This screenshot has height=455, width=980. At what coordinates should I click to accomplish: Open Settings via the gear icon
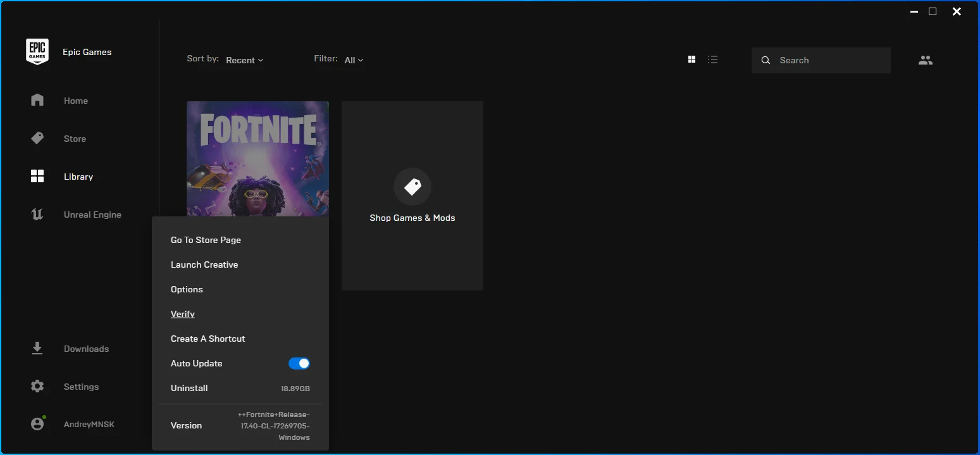[x=37, y=386]
